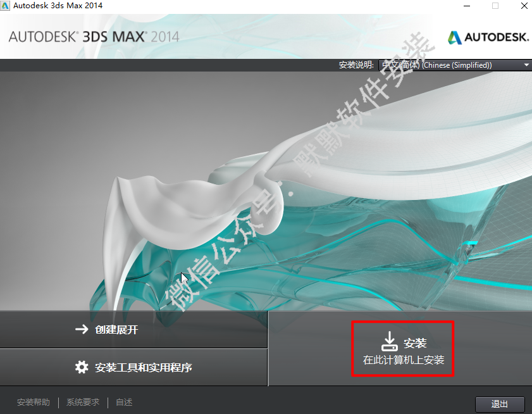View the 系统要求 link

coord(83,403)
